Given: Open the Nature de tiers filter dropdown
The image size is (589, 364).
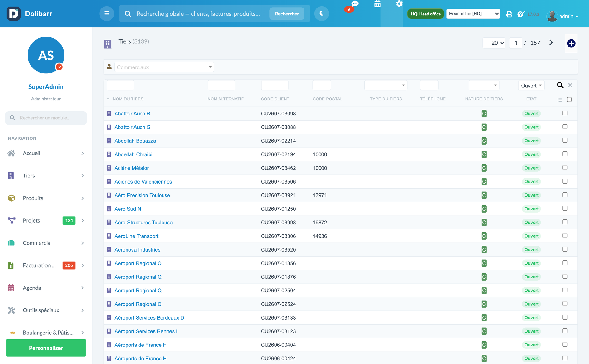Looking at the screenshot, I should pos(484,85).
